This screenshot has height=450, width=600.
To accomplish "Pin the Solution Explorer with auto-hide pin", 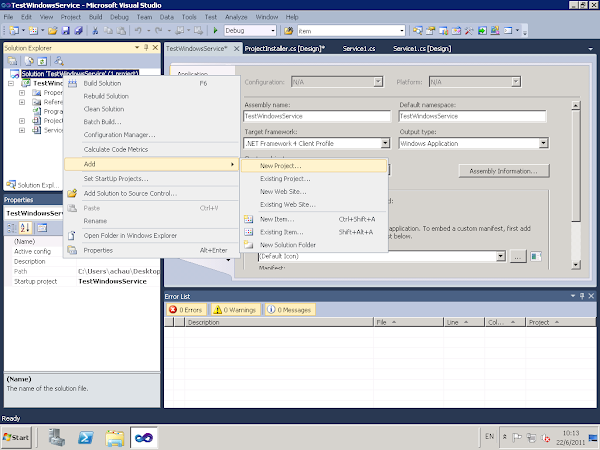I will coord(146,47).
